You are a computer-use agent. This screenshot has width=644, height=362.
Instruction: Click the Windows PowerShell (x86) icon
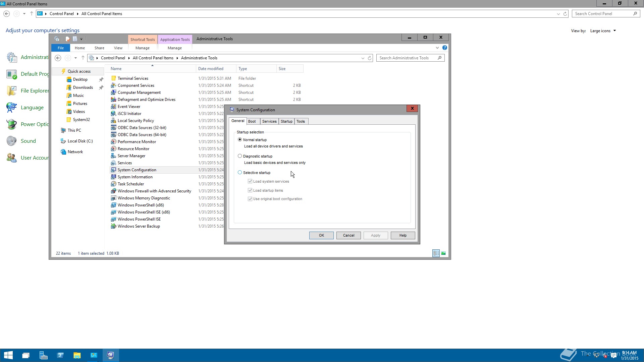pos(113,205)
